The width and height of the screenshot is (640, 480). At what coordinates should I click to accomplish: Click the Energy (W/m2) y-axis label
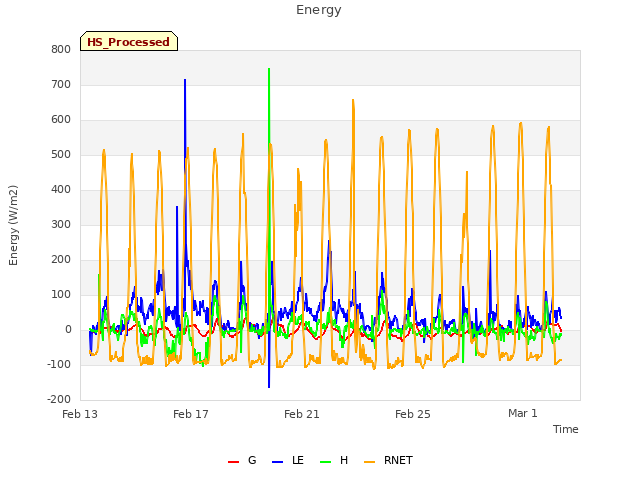tap(13, 225)
